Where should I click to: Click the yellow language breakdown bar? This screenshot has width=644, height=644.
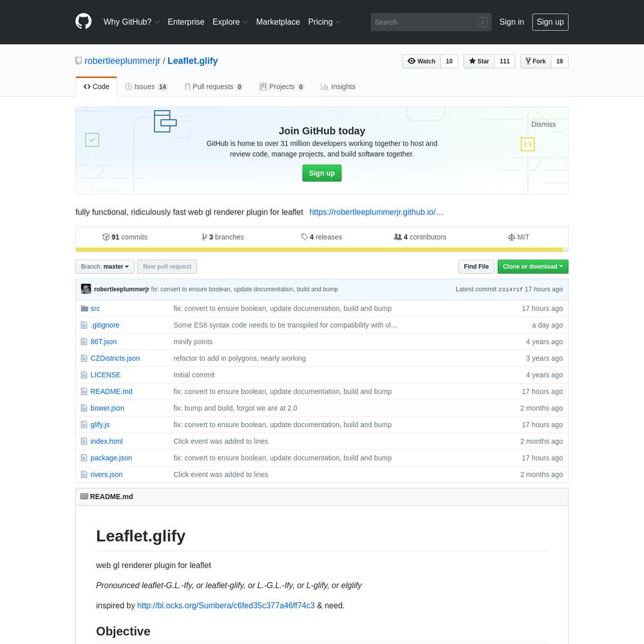tap(319, 250)
